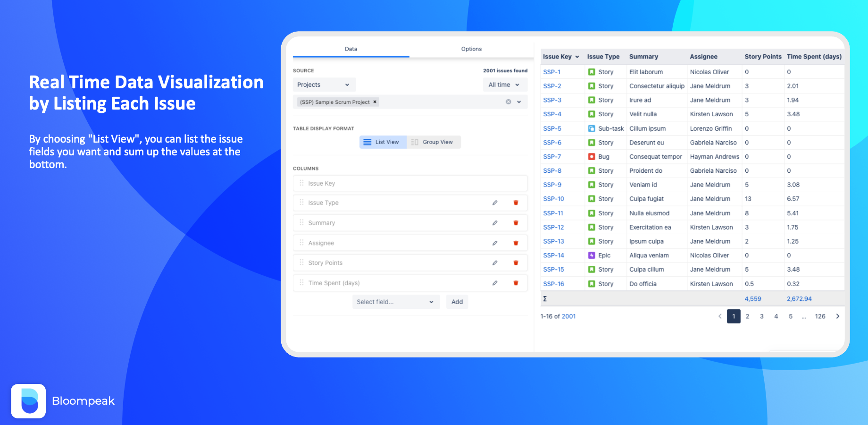Delete the Time Spent (days) column
Screen dimensions: 868x425
point(516,283)
